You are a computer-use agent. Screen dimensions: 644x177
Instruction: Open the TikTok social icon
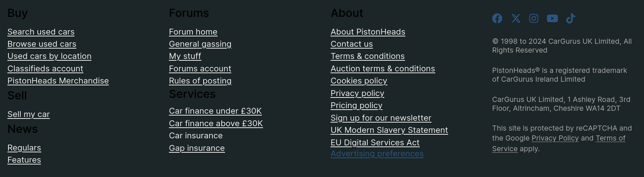point(571,18)
